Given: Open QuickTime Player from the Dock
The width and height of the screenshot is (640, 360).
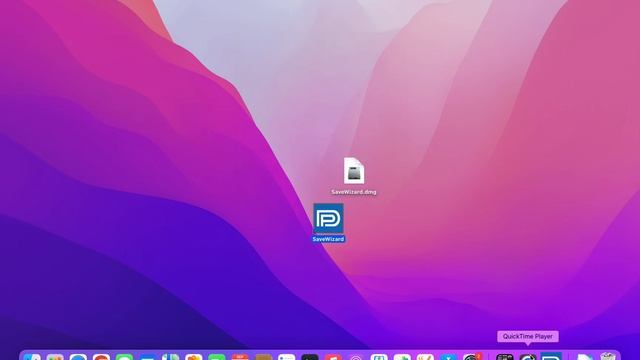Looking at the screenshot, I should pyautogui.click(x=528, y=357).
